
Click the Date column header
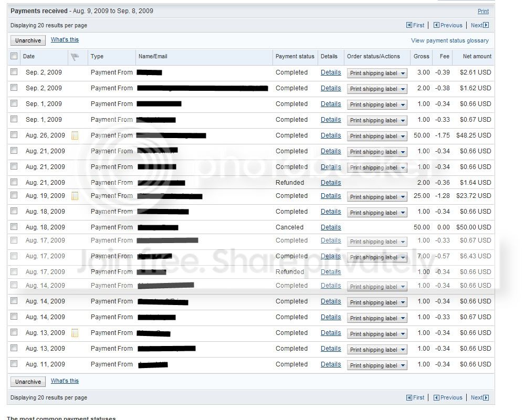point(29,56)
